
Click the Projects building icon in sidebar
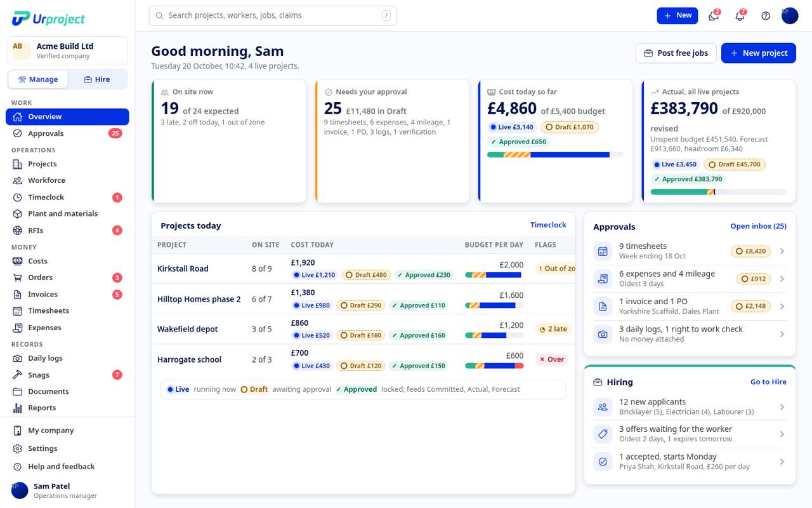click(17, 164)
